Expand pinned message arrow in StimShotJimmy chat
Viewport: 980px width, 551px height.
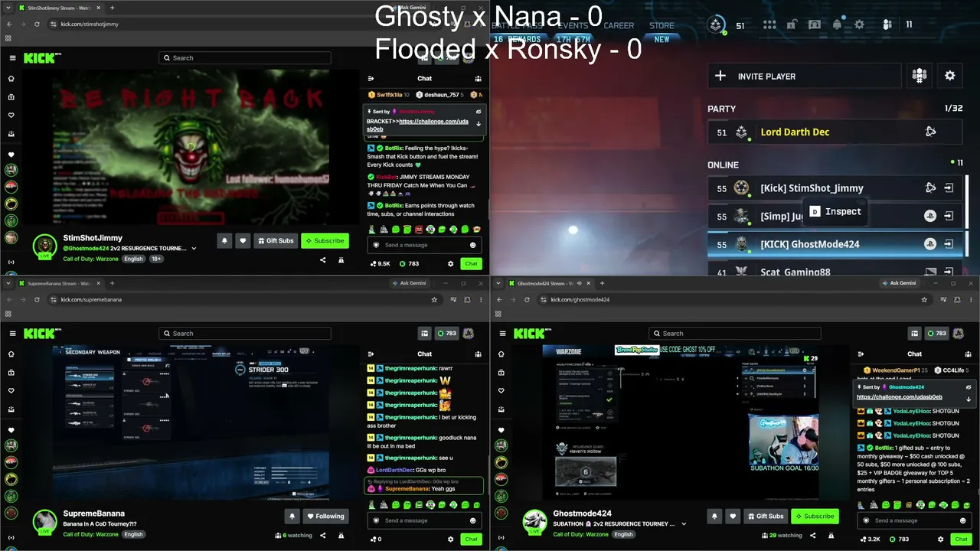pos(479,124)
